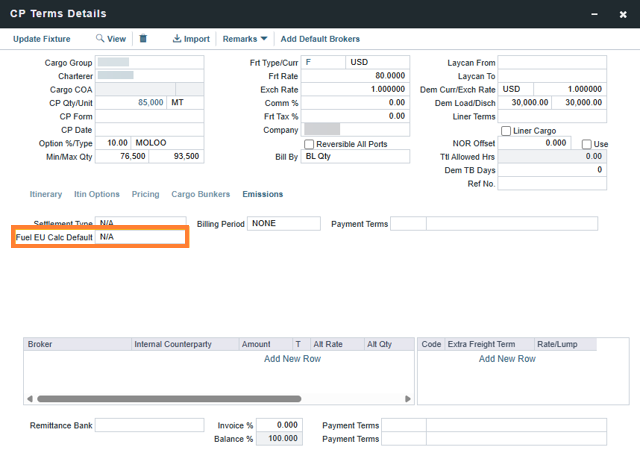Click Add Default Brokers
The width and height of the screenshot is (640, 453).
tap(320, 39)
